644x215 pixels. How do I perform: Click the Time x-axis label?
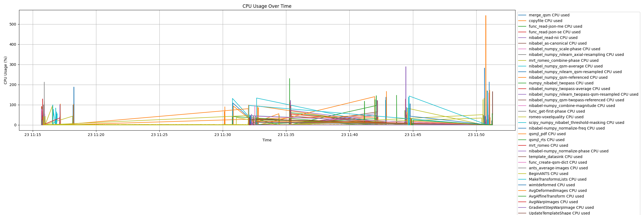267,140
